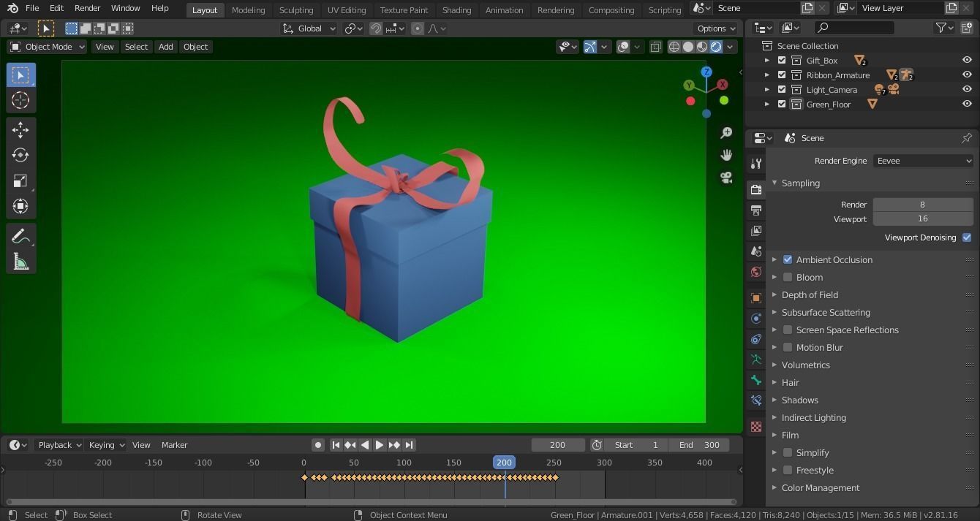Open the Options popover button
This screenshot has height=521, width=980.
pyautogui.click(x=717, y=28)
